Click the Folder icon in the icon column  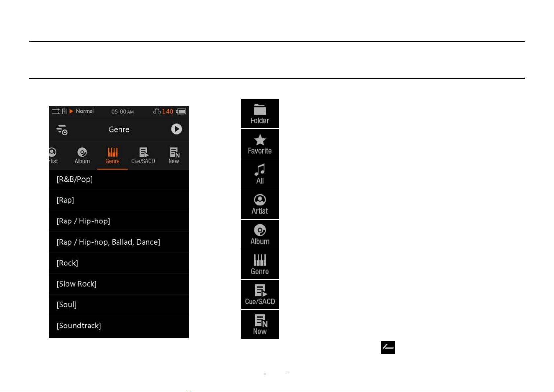260,114
